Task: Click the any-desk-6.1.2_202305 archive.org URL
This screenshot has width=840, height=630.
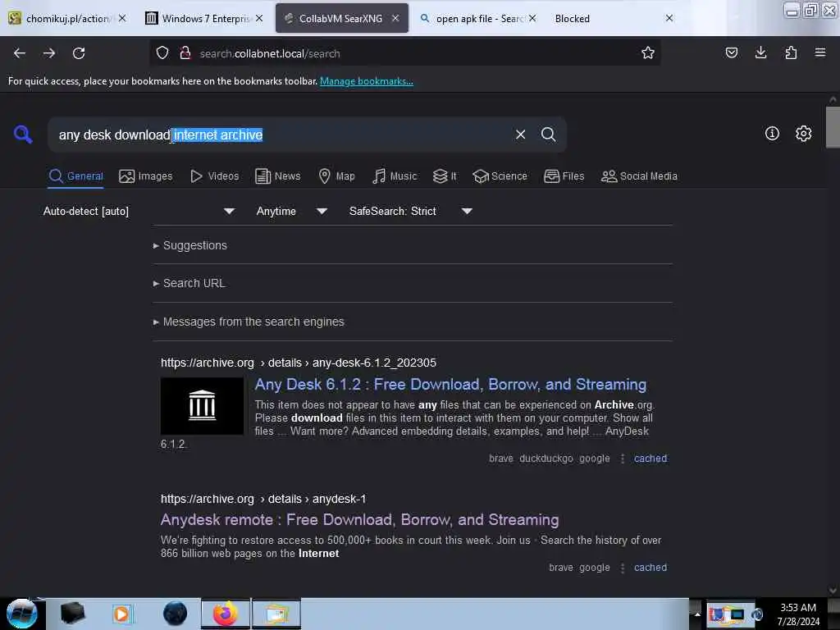Action: coord(299,363)
